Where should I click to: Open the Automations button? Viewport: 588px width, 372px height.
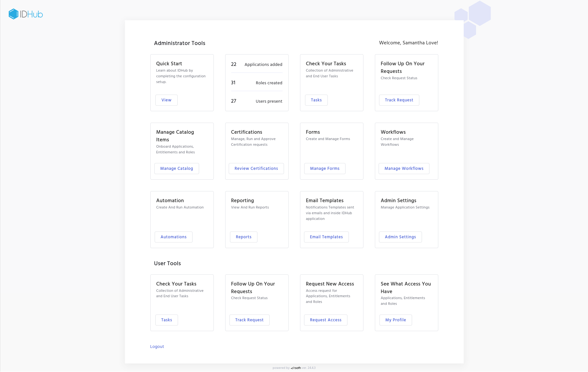(173, 237)
